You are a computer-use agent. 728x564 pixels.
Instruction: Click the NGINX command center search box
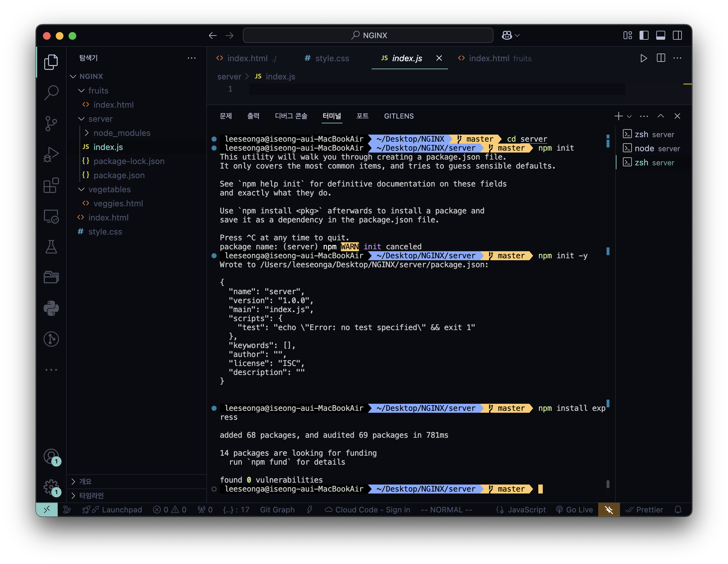(368, 35)
